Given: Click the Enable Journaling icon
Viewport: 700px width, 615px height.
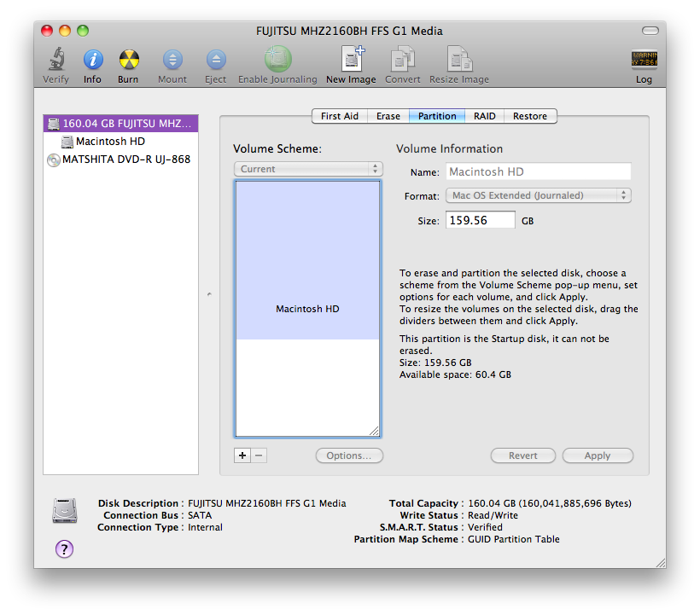Looking at the screenshot, I should (277, 59).
